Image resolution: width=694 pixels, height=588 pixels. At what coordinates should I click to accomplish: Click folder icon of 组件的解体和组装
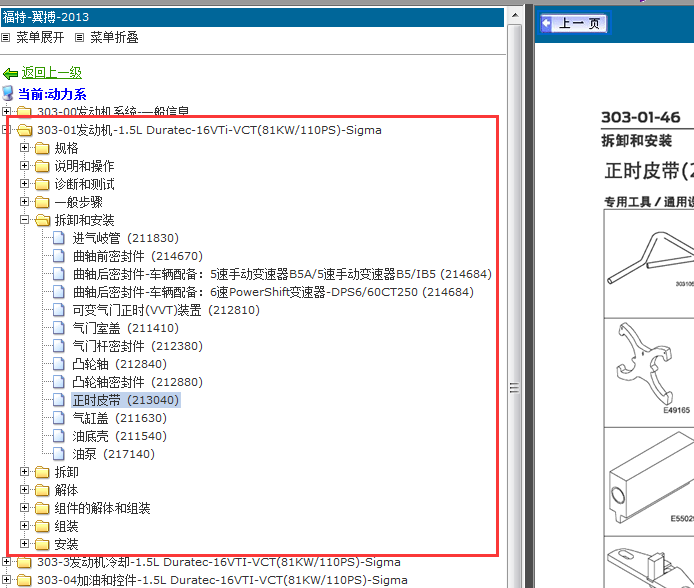pos(42,508)
